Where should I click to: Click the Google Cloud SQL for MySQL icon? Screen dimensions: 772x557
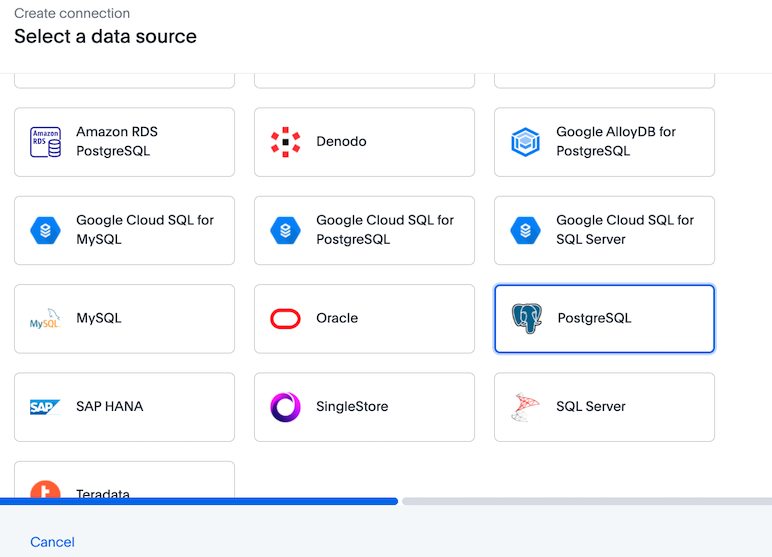point(45,230)
